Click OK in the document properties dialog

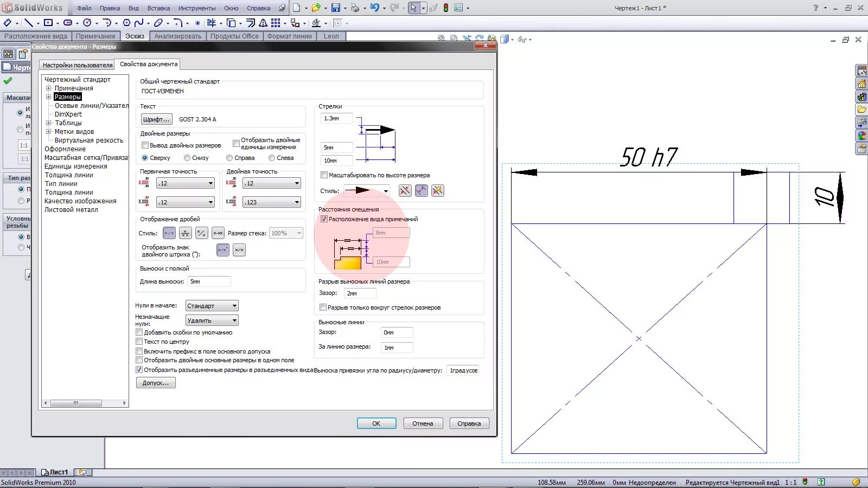(376, 423)
